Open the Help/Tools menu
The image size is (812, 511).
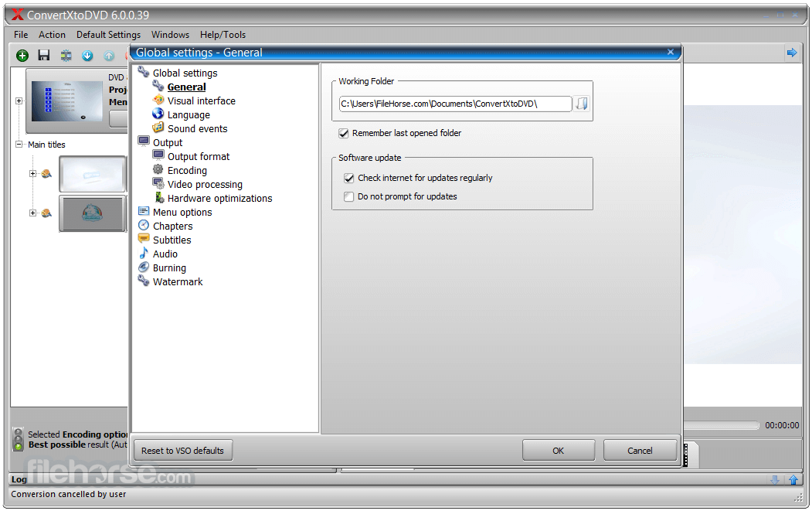pos(223,35)
